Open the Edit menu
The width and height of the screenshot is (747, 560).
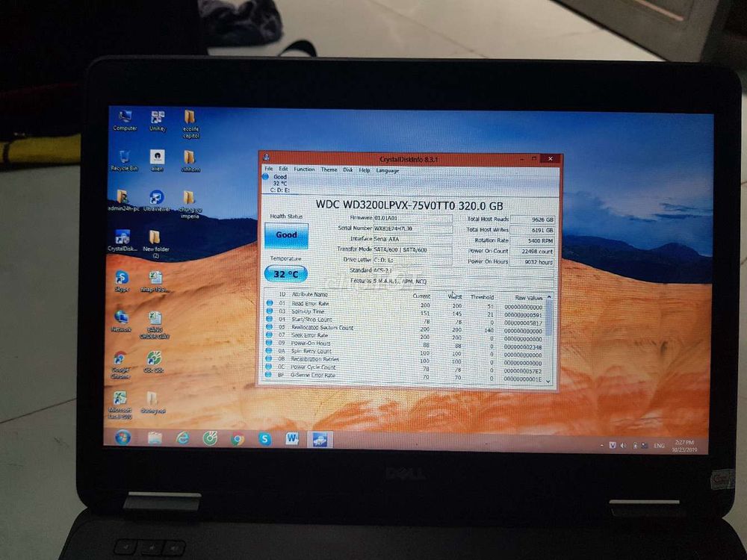click(283, 169)
